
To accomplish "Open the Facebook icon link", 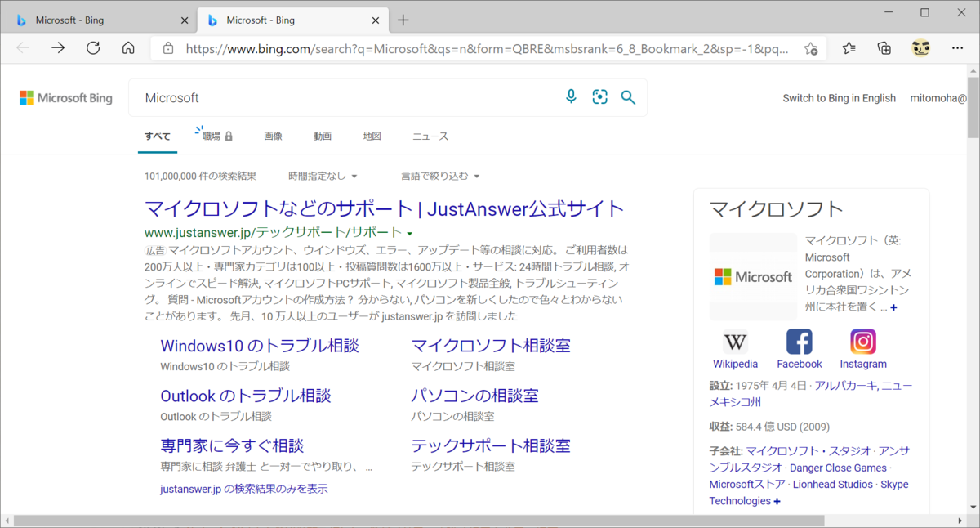I will coord(799,342).
